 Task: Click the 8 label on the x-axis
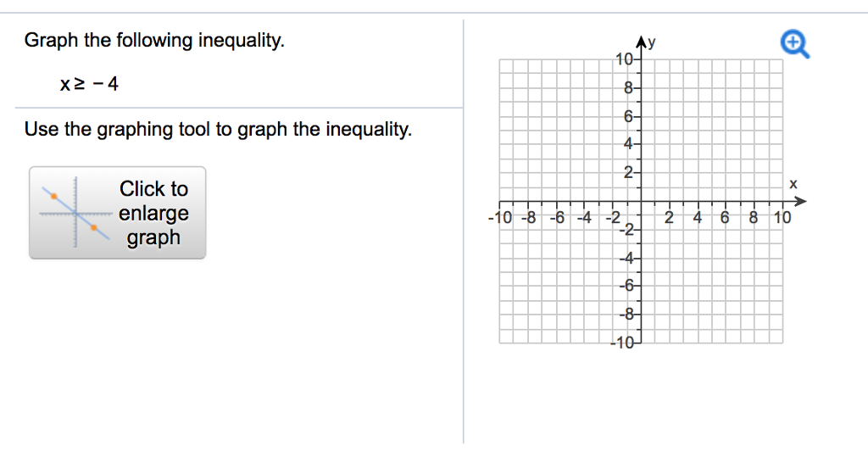[x=754, y=217]
